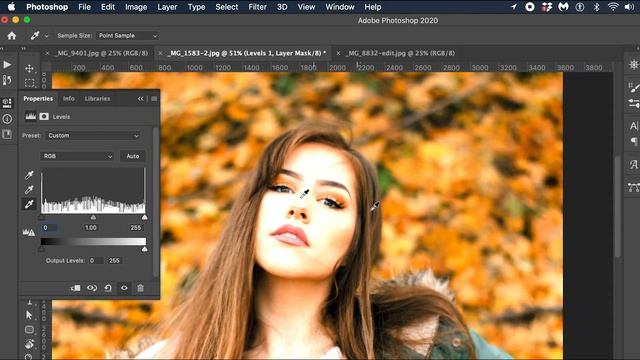Open the Select menu
640x360 pixels.
click(227, 7)
